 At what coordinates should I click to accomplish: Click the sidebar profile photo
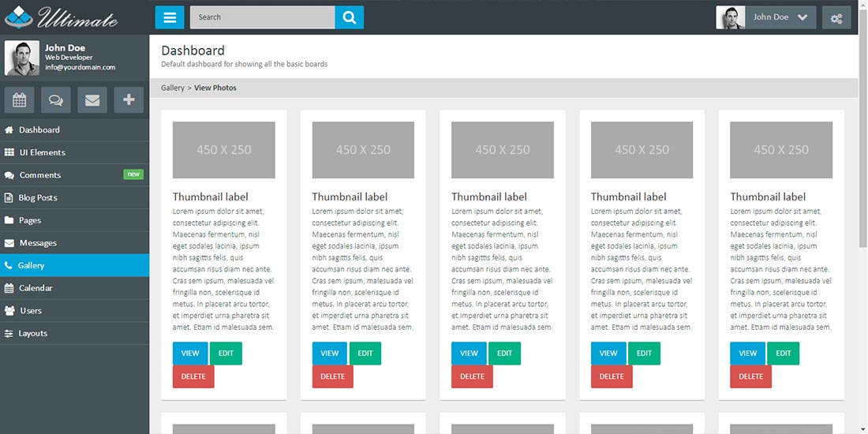pos(22,58)
